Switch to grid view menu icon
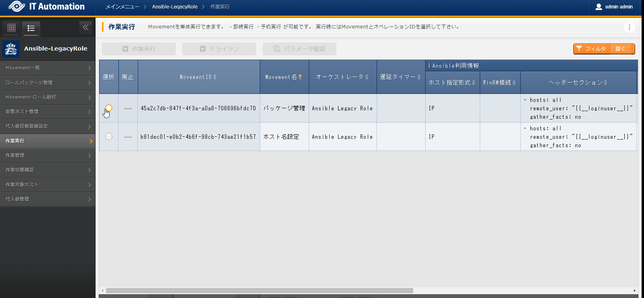644x298 pixels. coord(12,28)
